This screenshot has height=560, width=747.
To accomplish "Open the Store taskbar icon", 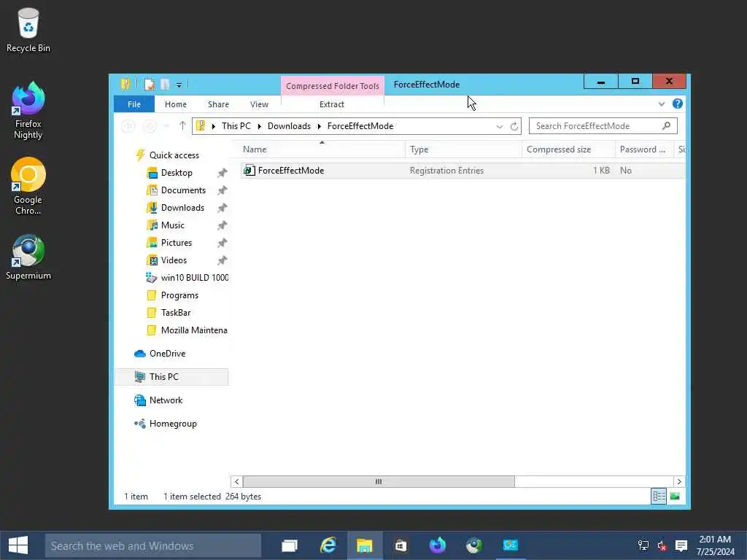I will [x=400, y=545].
